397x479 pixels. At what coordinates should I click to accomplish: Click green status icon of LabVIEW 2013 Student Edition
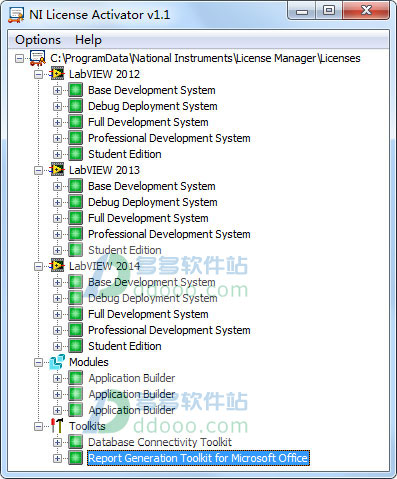point(76,250)
